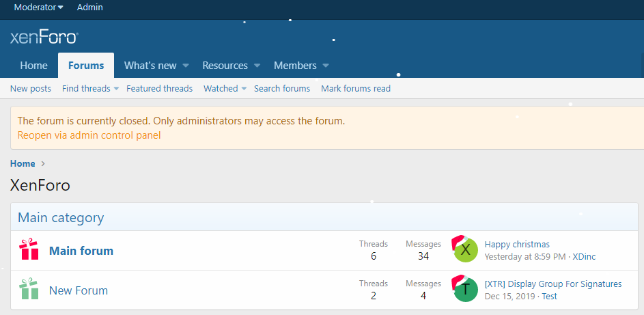Click the Home breadcrumb link
The height and width of the screenshot is (315, 644).
coord(23,164)
